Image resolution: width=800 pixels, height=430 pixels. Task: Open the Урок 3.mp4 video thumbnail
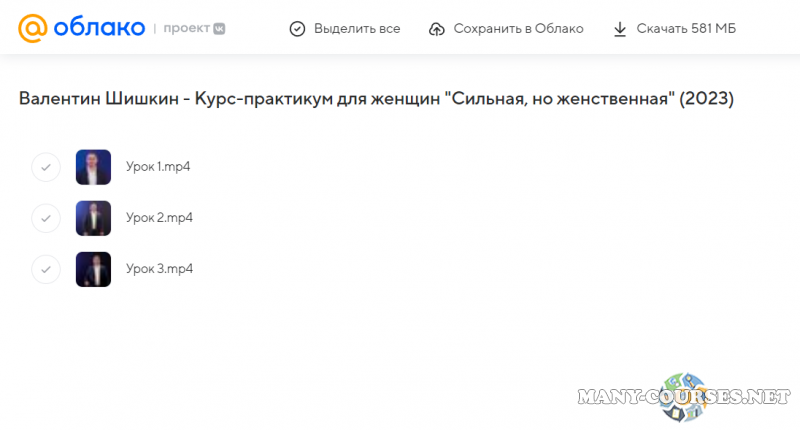(x=93, y=269)
